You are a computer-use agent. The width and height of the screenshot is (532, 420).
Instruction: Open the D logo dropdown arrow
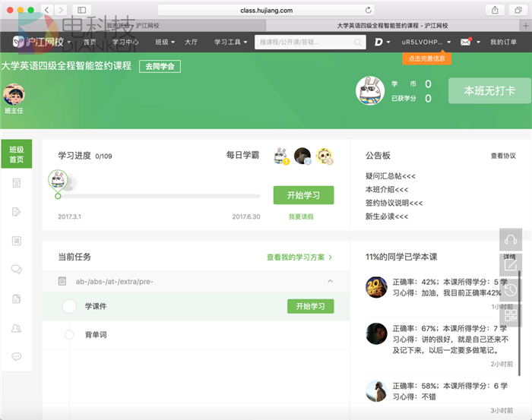388,43
